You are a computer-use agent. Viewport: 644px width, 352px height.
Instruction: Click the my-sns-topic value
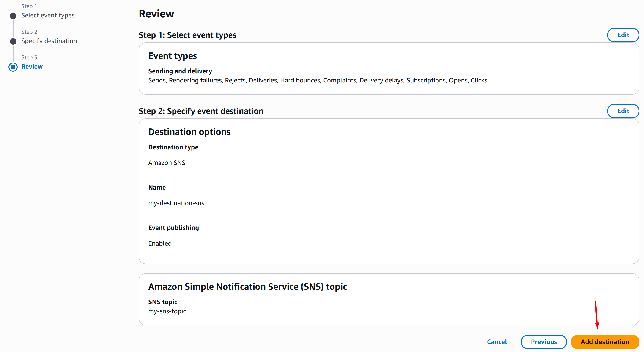pyautogui.click(x=167, y=311)
